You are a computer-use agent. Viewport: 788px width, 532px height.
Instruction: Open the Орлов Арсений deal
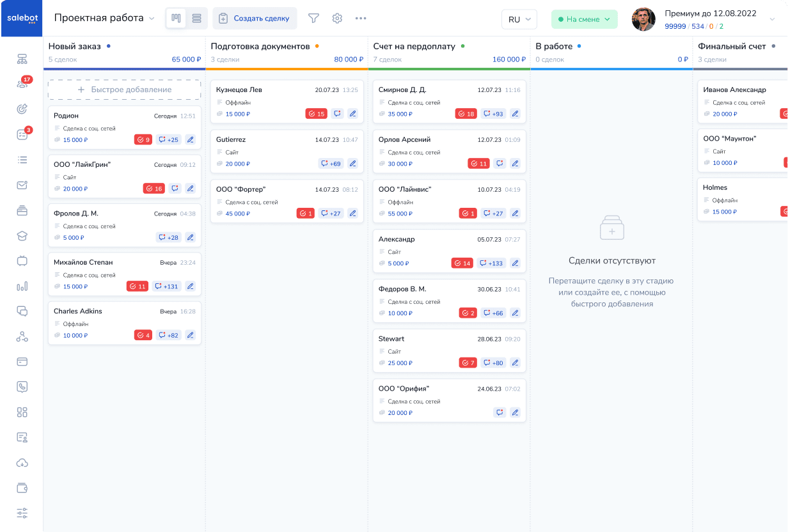(450, 152)
